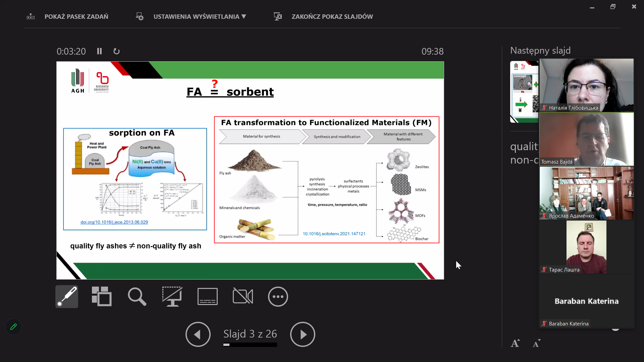Restart the presentation timer
Screen dimensions: 644x362
pyautogui.click(x=116, y=51)
